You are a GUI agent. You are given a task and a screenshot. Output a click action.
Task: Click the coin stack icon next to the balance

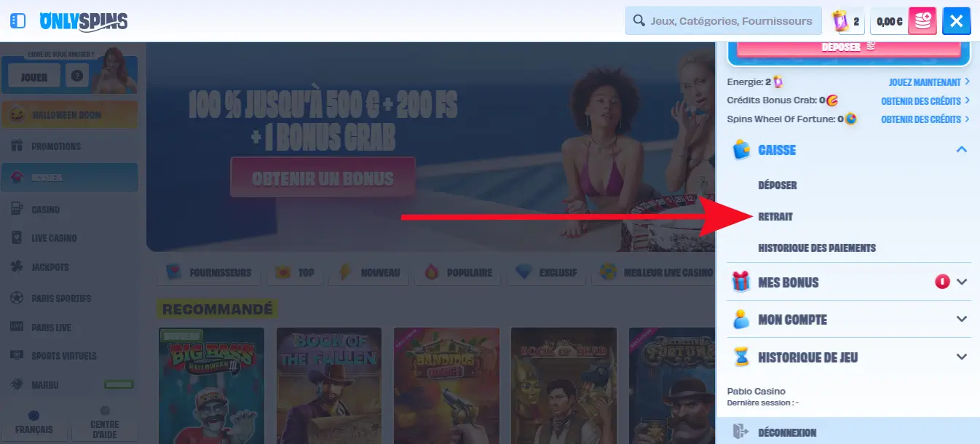click(922, 21)
